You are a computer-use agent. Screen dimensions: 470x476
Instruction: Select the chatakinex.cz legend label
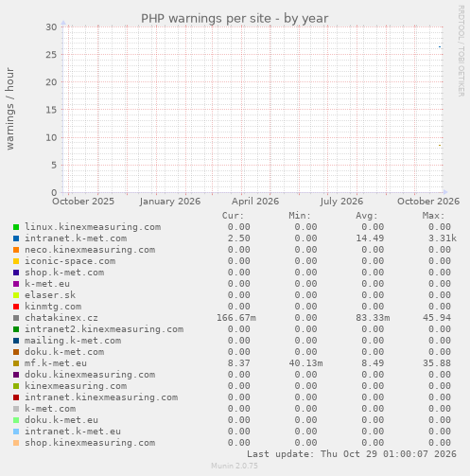coord(61,318)
